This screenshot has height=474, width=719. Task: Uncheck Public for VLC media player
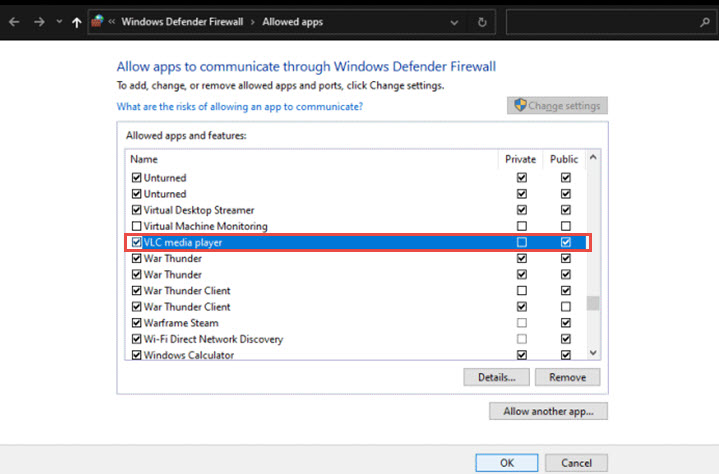tap(566, 243)
